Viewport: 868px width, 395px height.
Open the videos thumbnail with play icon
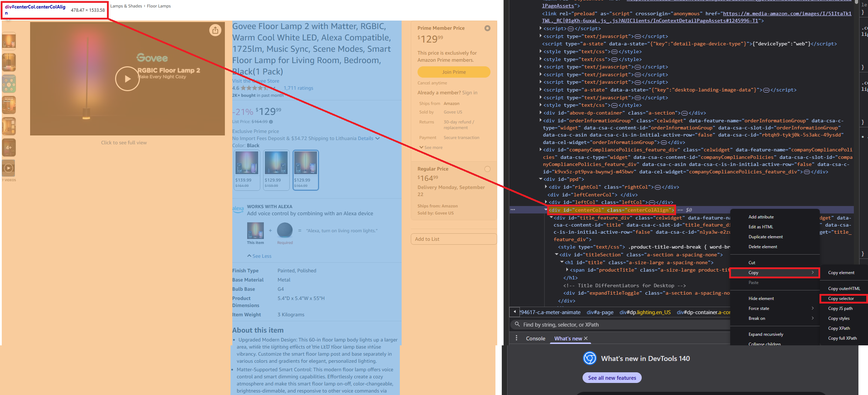(x=9, y=168)
